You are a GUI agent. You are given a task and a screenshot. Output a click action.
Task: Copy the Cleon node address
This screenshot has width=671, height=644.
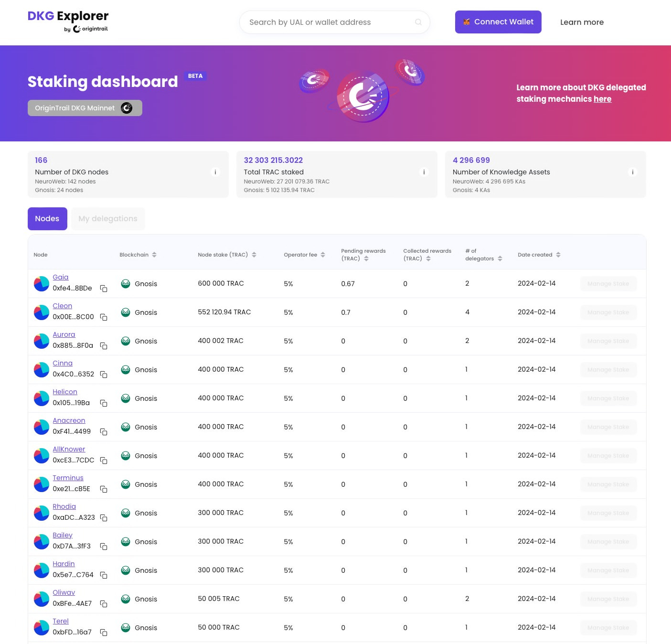tap(104, 317)
